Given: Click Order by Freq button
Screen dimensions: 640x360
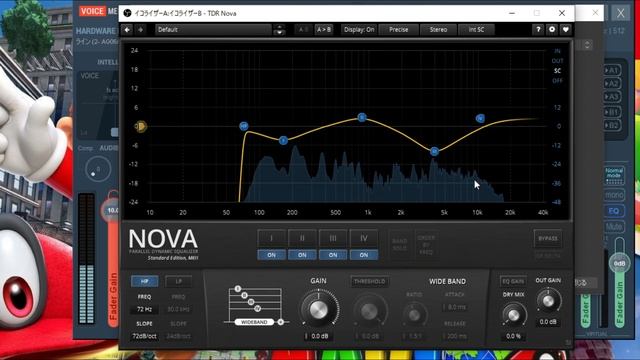Looking at the screenshot, I should point(426,244).
